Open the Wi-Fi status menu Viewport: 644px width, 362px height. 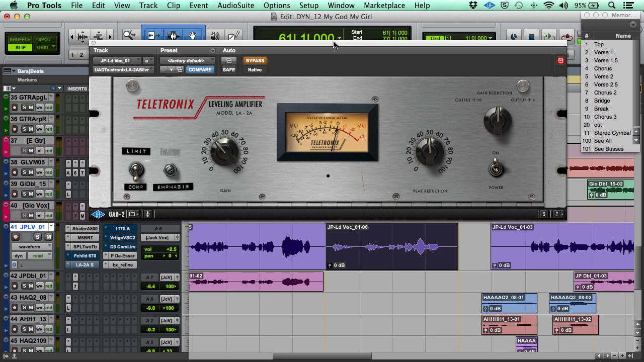coord(548,6)
